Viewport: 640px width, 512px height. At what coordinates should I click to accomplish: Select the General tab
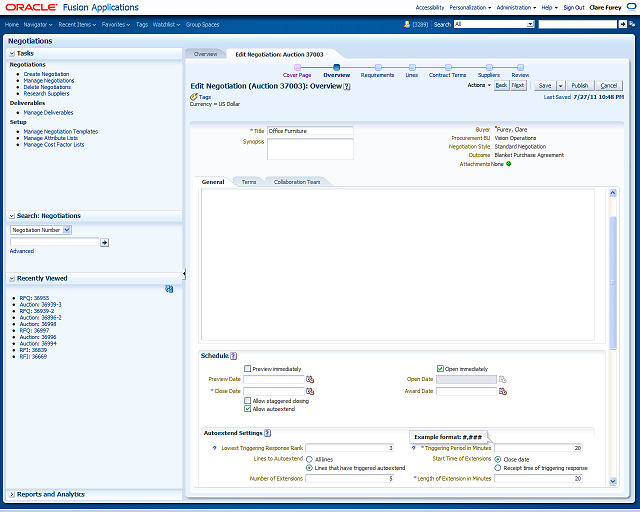click(x=213, y=182)
